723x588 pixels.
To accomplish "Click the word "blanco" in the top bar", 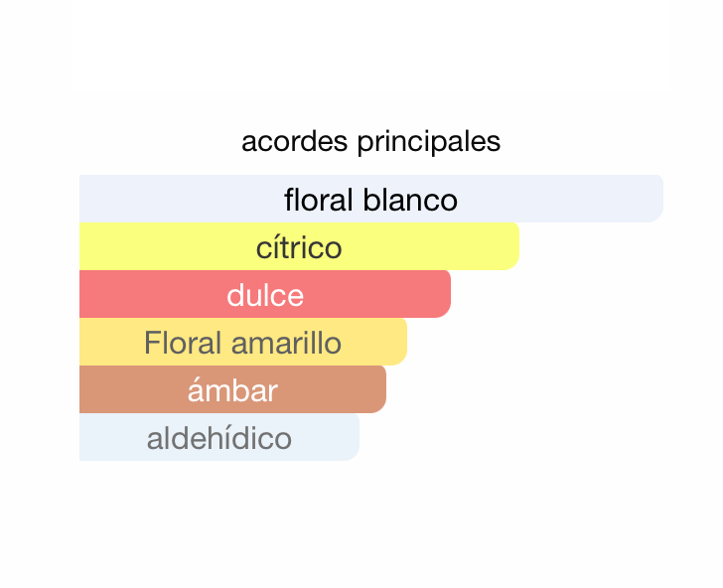I will 410,200.
